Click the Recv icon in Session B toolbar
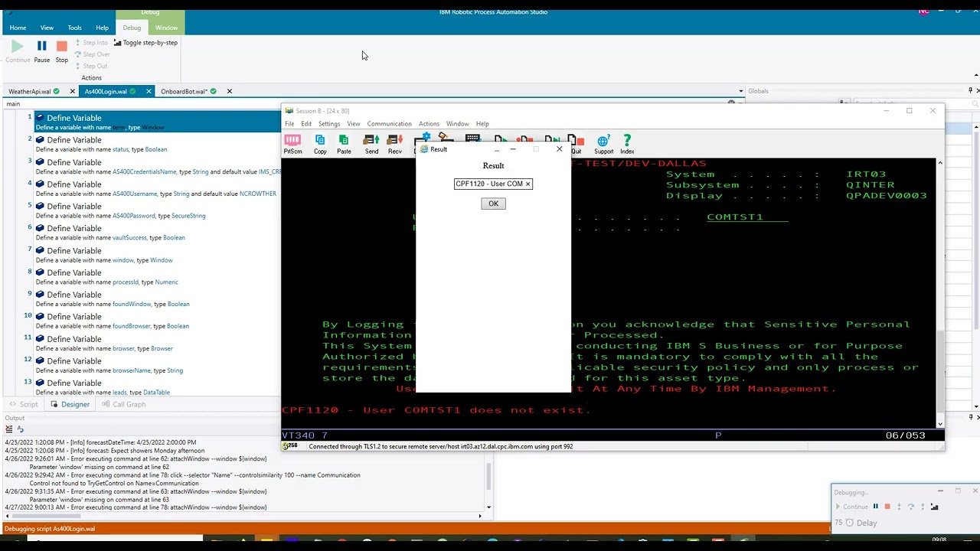 (x=395, y=144)
